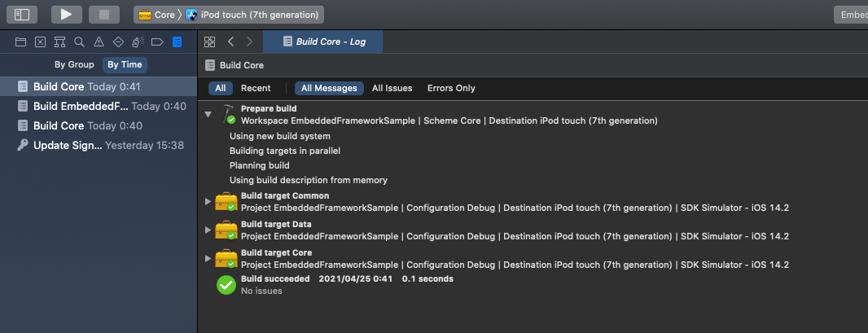Open the Project navigator folder icon
Screen dimensions: 868x333
click(x=20, y=42)
